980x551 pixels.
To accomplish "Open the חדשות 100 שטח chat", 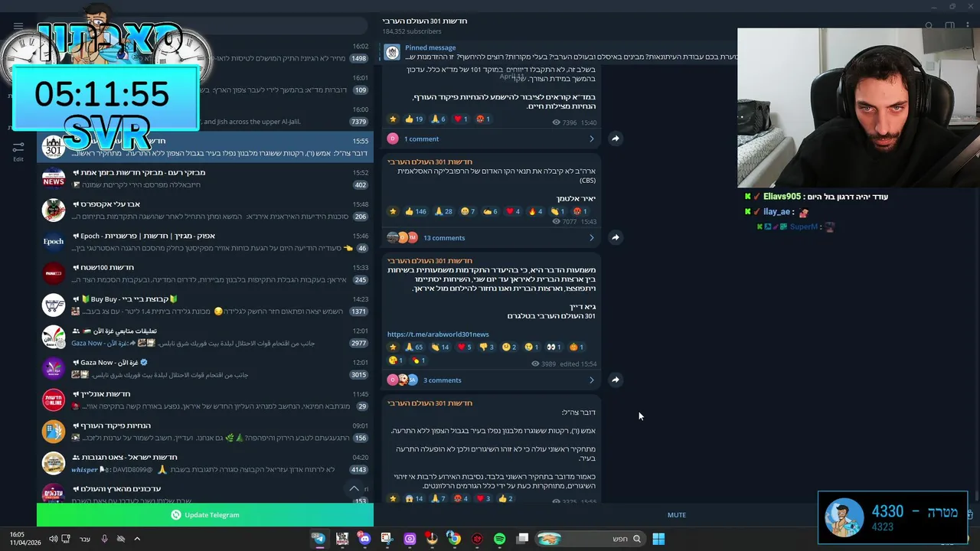I will tap(205, 273).
